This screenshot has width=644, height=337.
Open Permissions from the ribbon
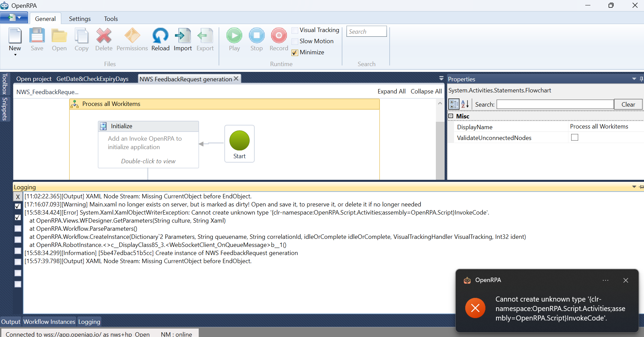132,36
